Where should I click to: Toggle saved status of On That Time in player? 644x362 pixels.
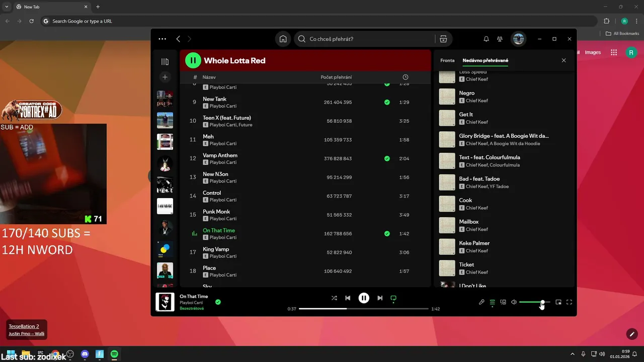[x=218, y=302]
